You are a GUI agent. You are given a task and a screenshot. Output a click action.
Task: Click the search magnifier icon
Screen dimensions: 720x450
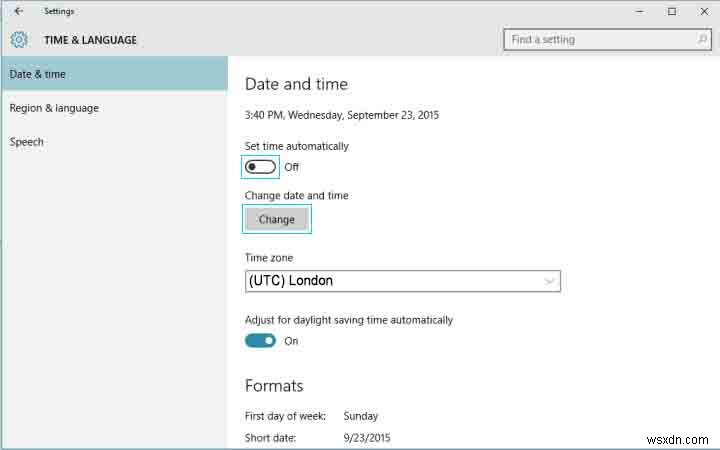pyautogui.click(x=702, y=39)
